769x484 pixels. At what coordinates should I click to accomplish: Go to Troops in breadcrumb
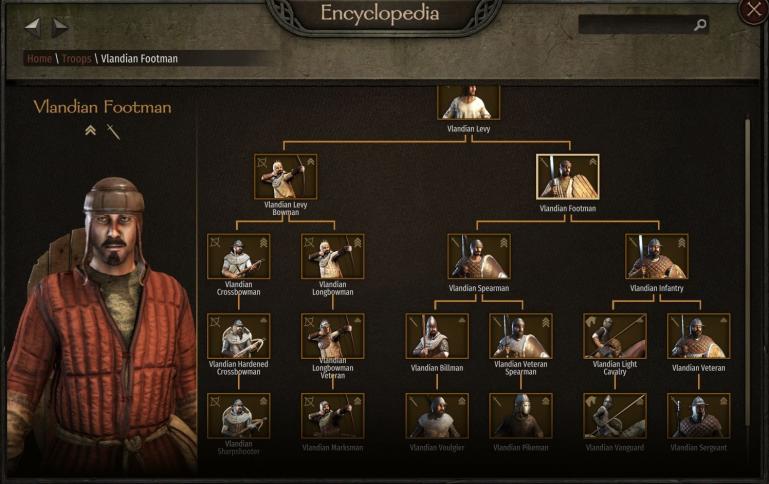[x=77, y=59]
